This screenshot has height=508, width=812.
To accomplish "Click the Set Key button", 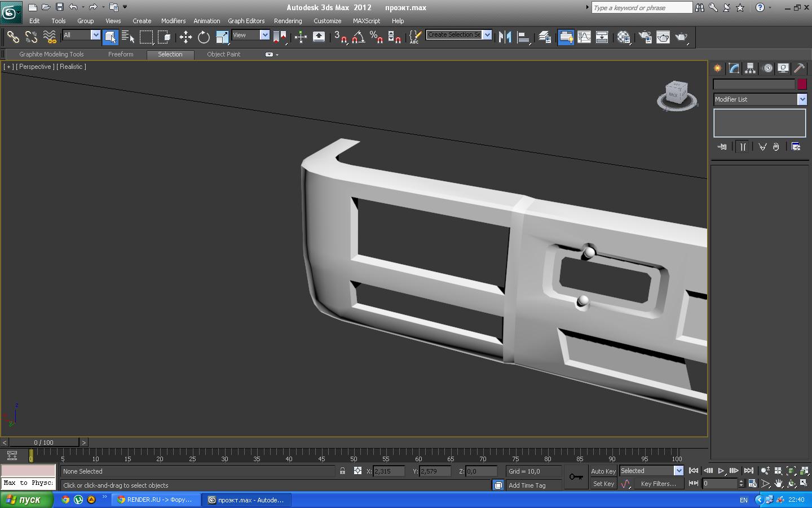I will 603,484.
